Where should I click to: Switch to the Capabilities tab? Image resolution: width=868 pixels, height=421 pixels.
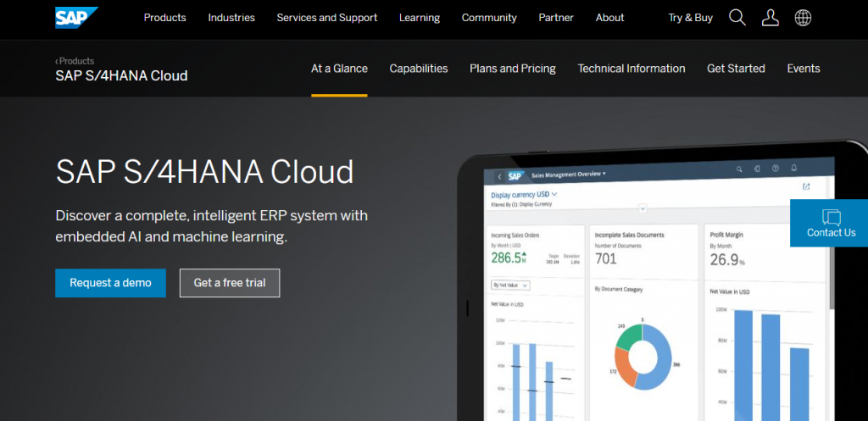pos(418,69)
